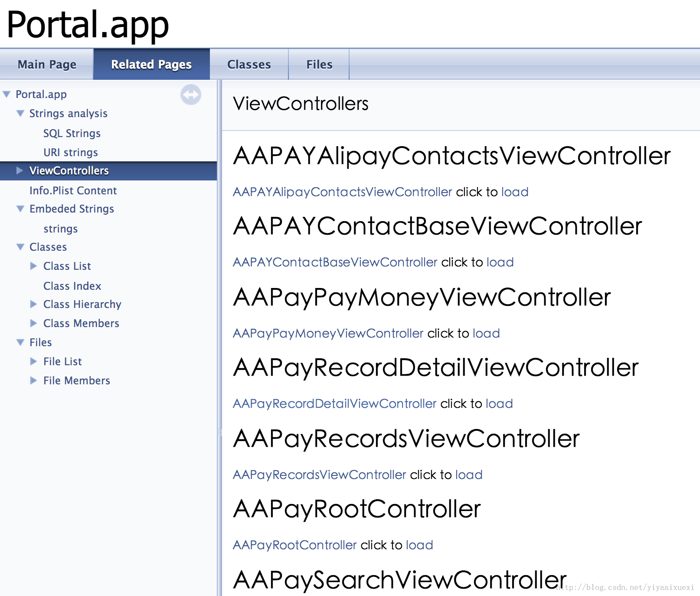Click load for AAPAYAlipayContactsViewController
Viewport: 700px width, 596px height.
point(515,192)
